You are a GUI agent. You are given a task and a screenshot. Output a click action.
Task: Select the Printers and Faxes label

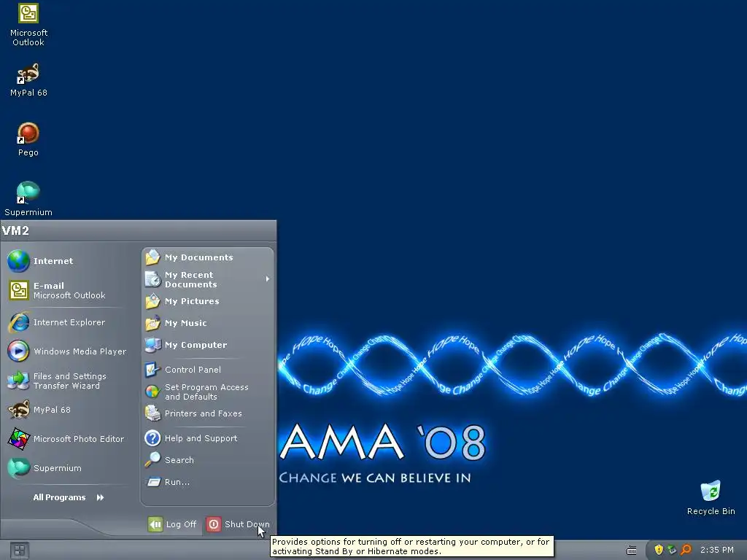coord(203,413)
